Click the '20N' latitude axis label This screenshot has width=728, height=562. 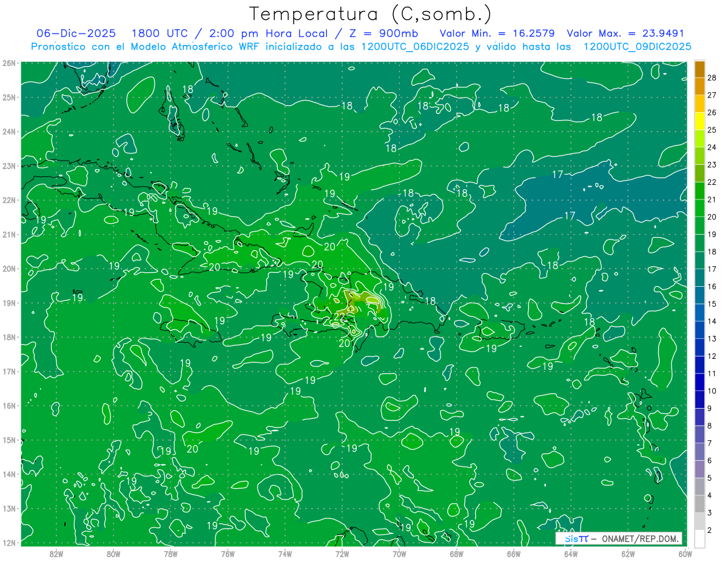coord(9,269)
